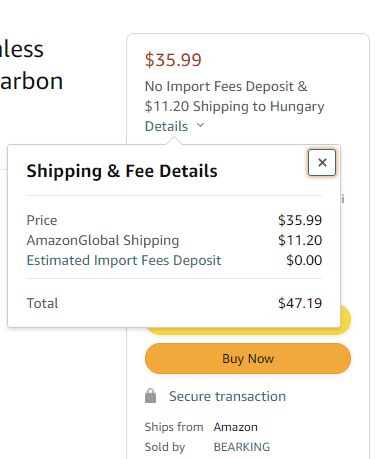This screenshot has height=459, width=383.
Task: Open the Secure transaction link
Action: (x=227, y=396)
